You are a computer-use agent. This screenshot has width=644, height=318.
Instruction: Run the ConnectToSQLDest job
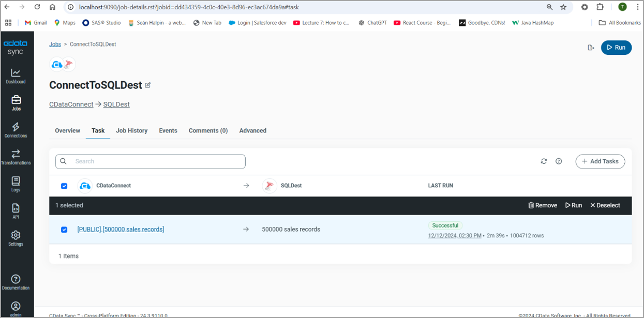pos(616,47)
